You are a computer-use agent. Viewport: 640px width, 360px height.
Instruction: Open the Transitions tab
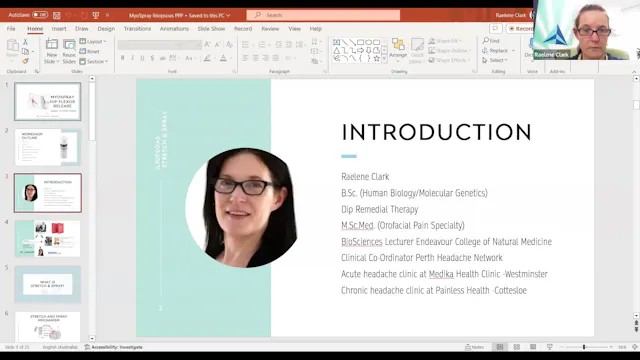point(137,29)
